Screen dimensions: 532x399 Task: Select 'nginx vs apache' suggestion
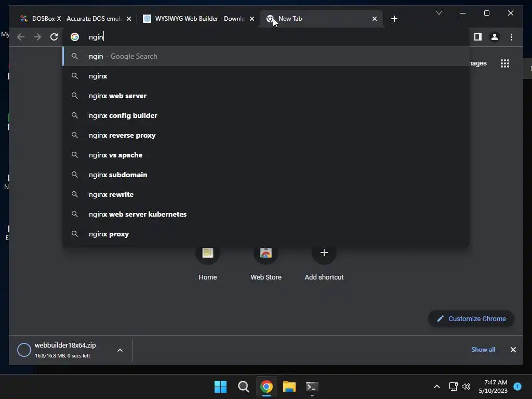point(267,155)
